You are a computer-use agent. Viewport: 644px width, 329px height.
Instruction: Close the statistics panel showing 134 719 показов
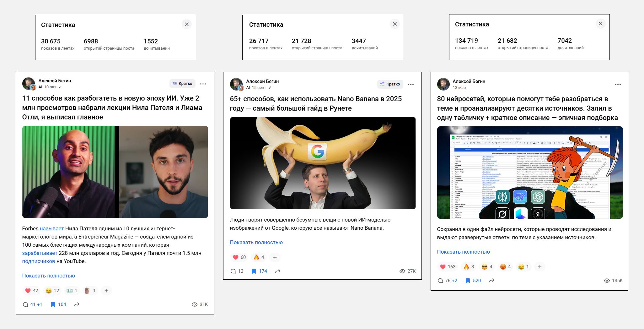click(600, 24)
